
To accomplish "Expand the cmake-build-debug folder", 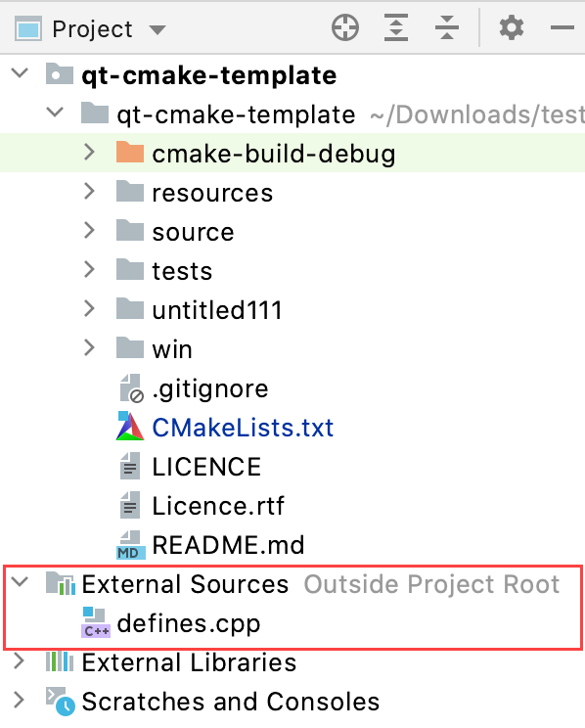I will click(x=90, y=153).
